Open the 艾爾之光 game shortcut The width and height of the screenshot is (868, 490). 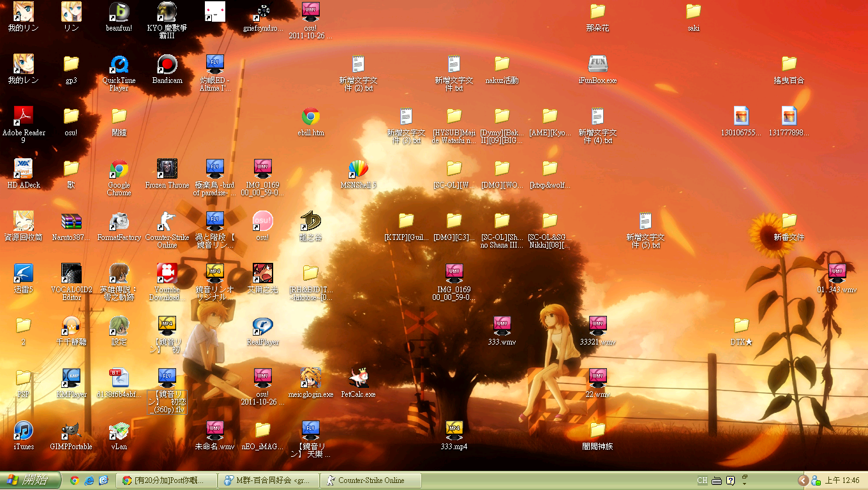262,273
